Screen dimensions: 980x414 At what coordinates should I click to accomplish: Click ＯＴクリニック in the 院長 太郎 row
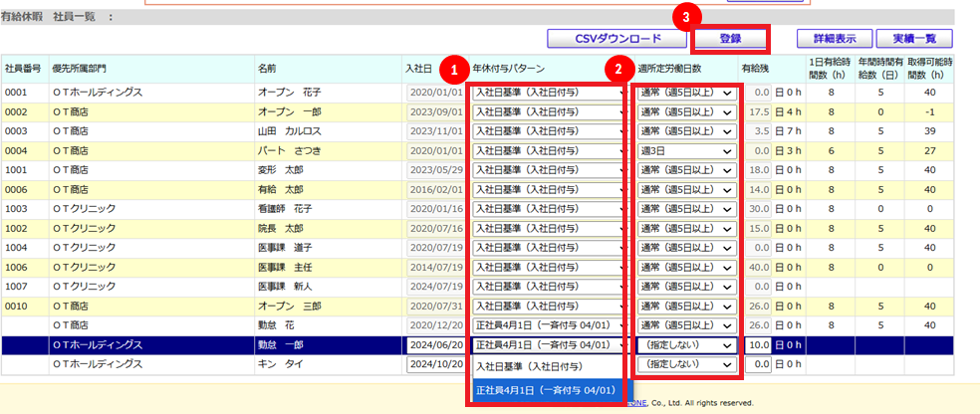85,229
